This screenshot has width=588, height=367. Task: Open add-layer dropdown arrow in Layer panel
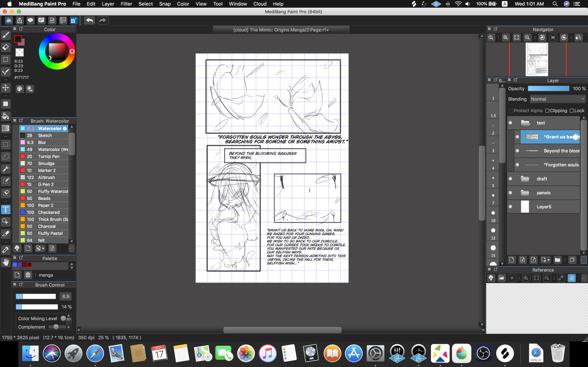(549, 260)
